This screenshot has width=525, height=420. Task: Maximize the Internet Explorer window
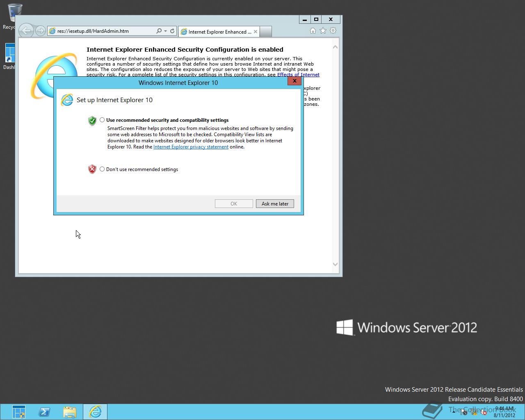[316, 19]
